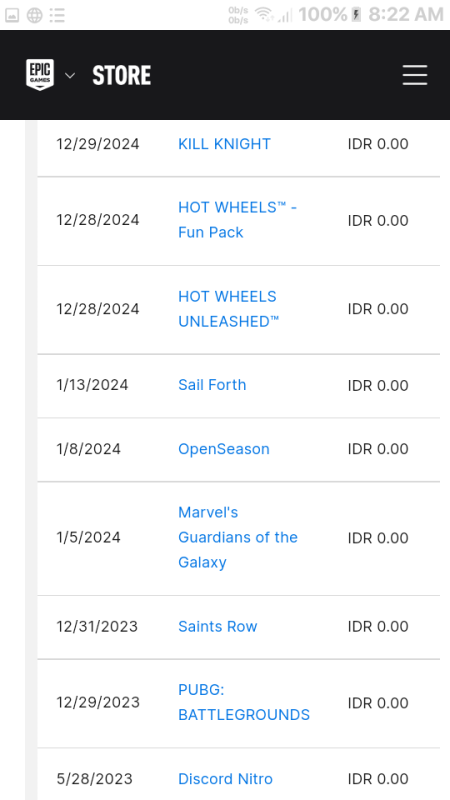Image resolution: width=450 pixels, height=800 pixels.
Task: Open Marvel's Guardians of the Galaxy link
Action: [x=238, y=537]
